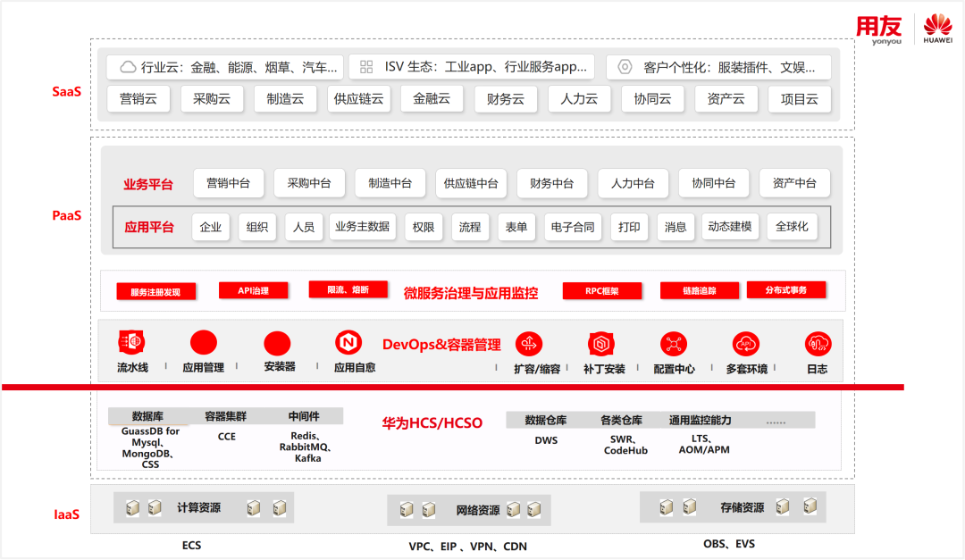Open the 消息 box
The image size is (965, 560).
click(675, 227)
